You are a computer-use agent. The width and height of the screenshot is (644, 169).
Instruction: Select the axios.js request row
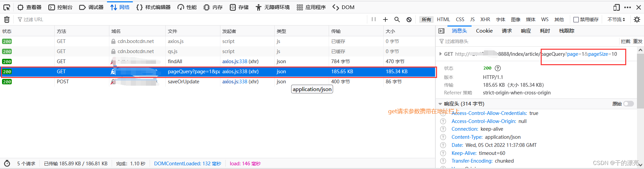[x=217, y=41]
